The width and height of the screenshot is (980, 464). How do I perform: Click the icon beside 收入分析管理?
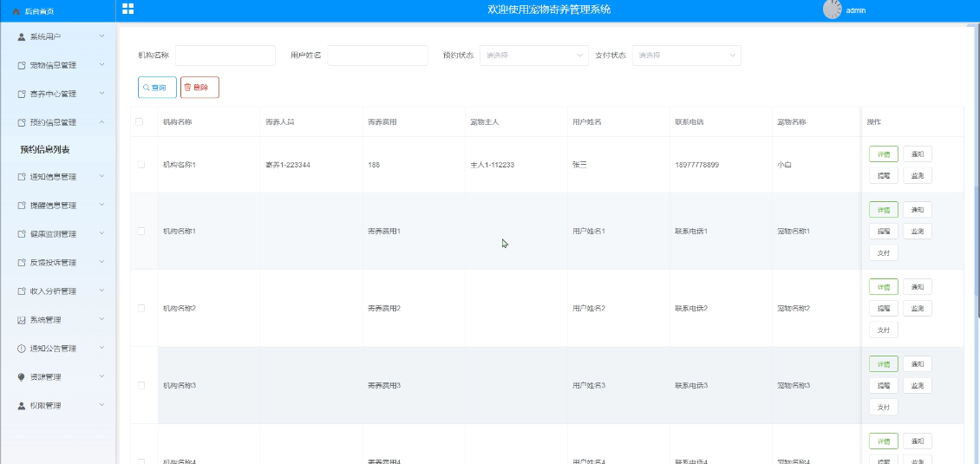(22, 291)
